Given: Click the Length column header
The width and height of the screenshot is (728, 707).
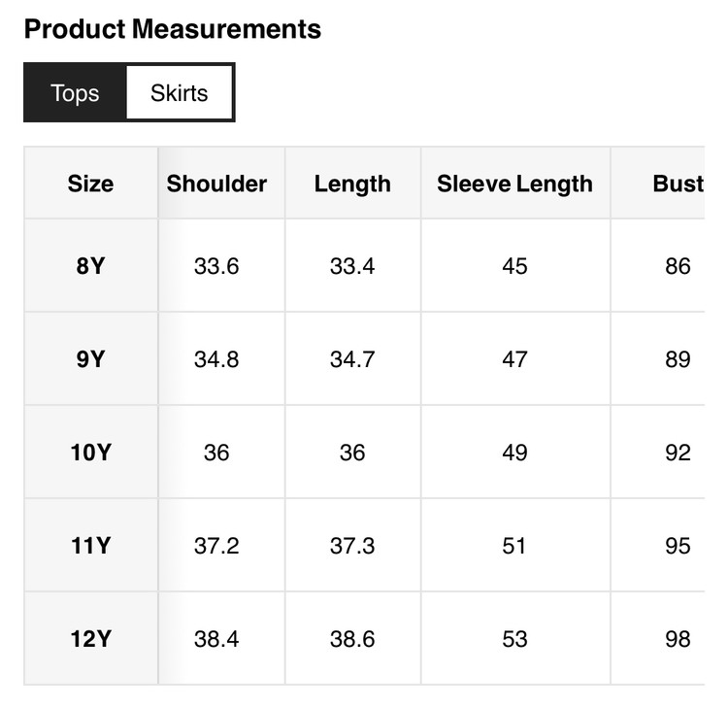Looking at the screenshot, I should pyautogui.click(x=352, y=184).
